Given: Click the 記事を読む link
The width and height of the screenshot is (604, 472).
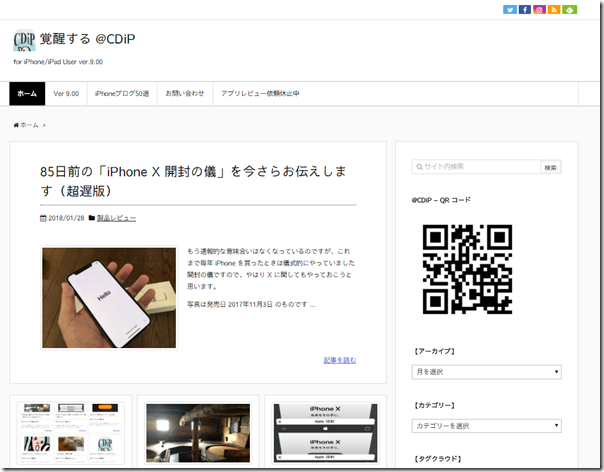Looking at the screenshot, I should tap(340, 360).
